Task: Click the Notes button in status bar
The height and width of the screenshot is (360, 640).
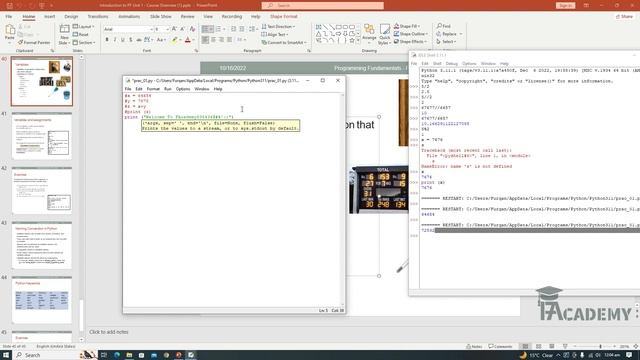Action: [x=474, y=346]
